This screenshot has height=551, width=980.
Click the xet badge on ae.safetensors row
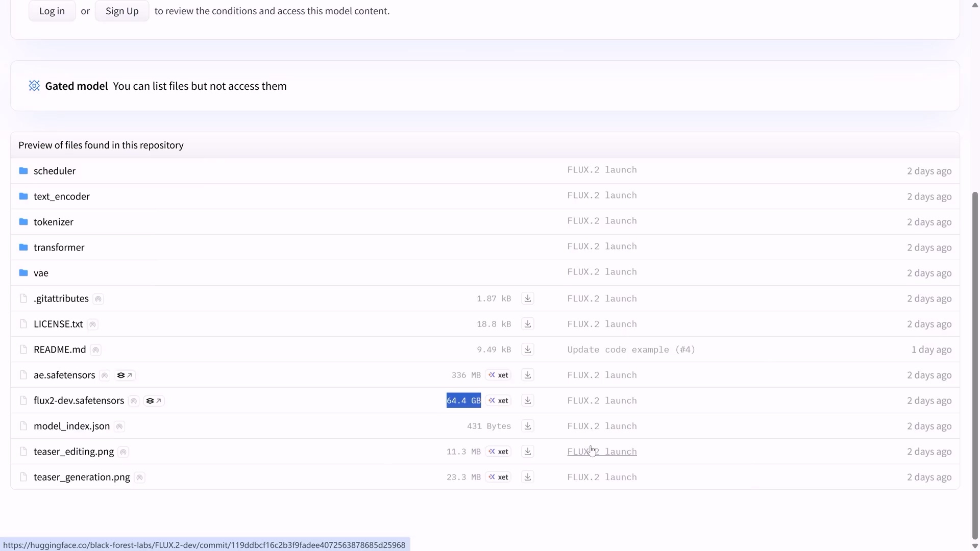[x=498, y=375]
